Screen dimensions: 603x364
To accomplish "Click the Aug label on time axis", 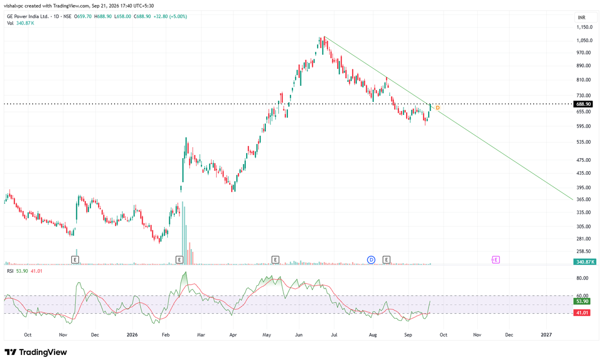I will point(373,334).
